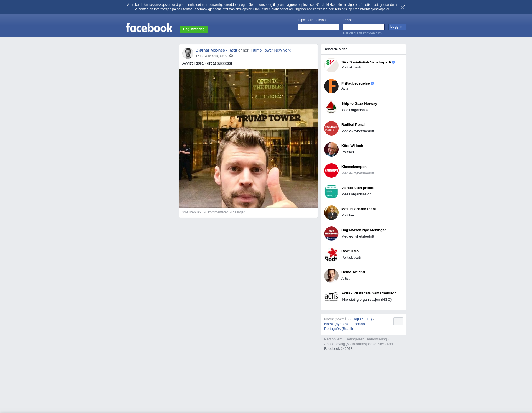The image size is (532, 413).
Task: Open Har du glemt kontoen din link
Action: tap(362, 33)
